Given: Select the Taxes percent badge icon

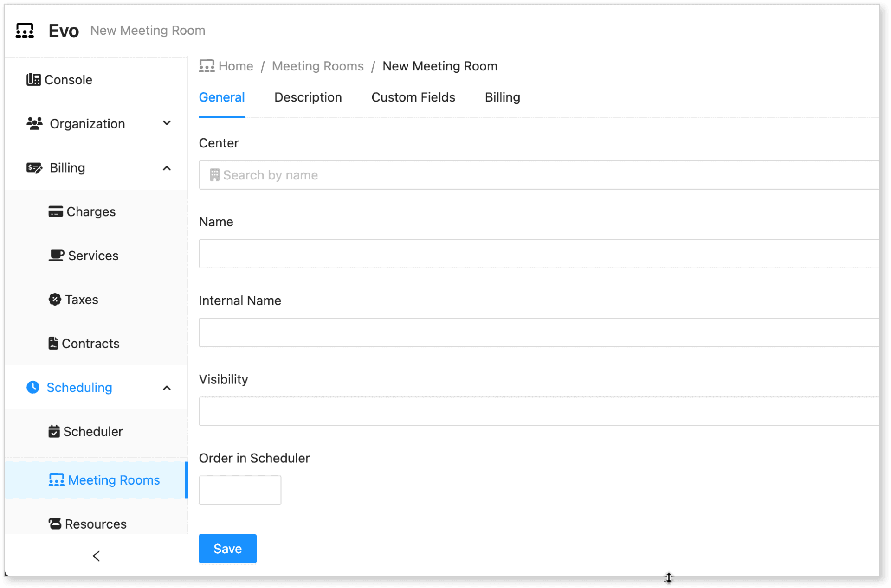Looking at the screenshot, I should coord(55,300).
